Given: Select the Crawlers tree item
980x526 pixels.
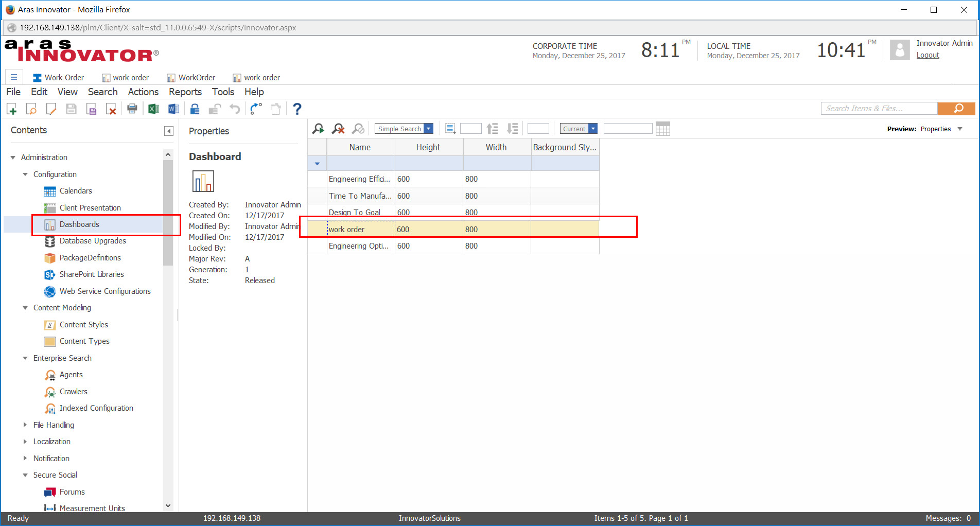Looking at the screenshot, I should tap(73, 392).
